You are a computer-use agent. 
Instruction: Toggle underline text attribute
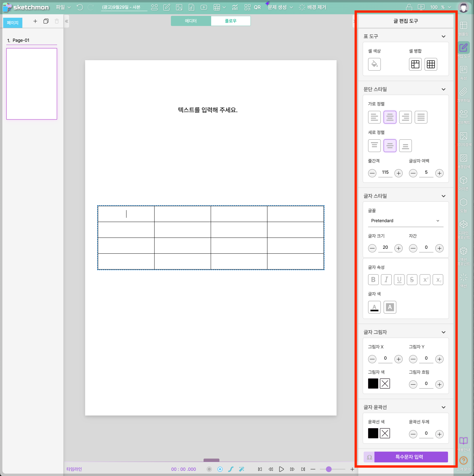[399, 280]
